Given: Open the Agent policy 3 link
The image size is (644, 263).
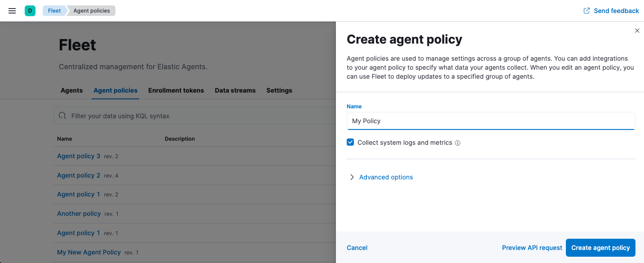Looking at the screenshot, I should (x=79, y=156).
